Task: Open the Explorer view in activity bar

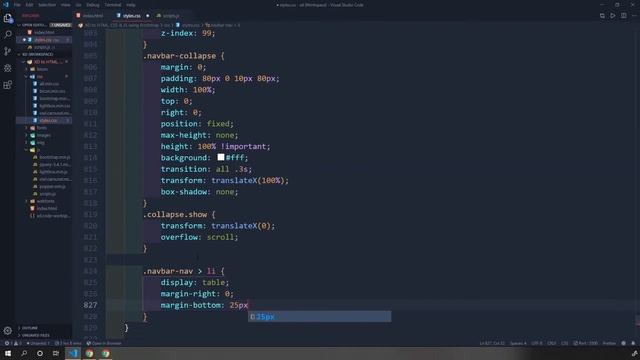Action: [8, 18]
